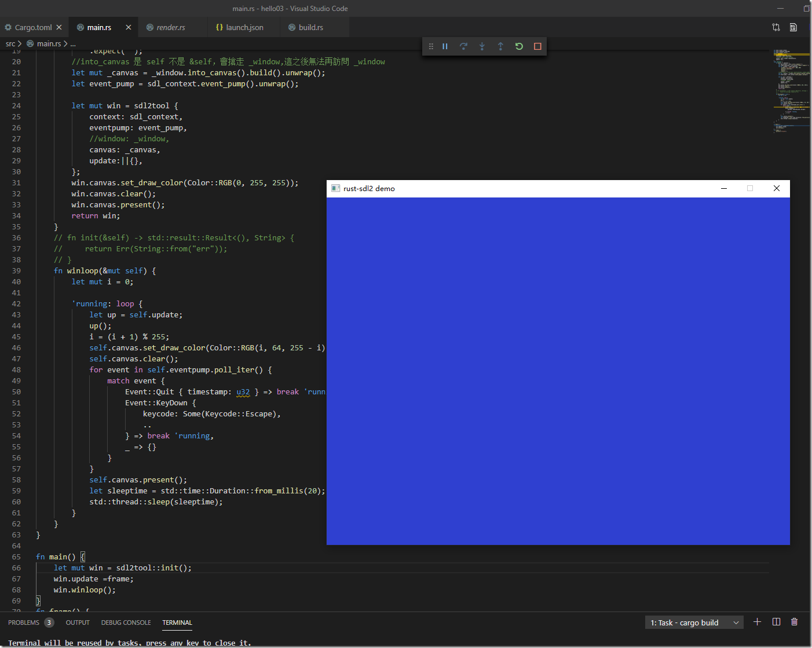The image size is (812, 648).
Task: Click the code minimap on the right
Action: coord(791,91)
